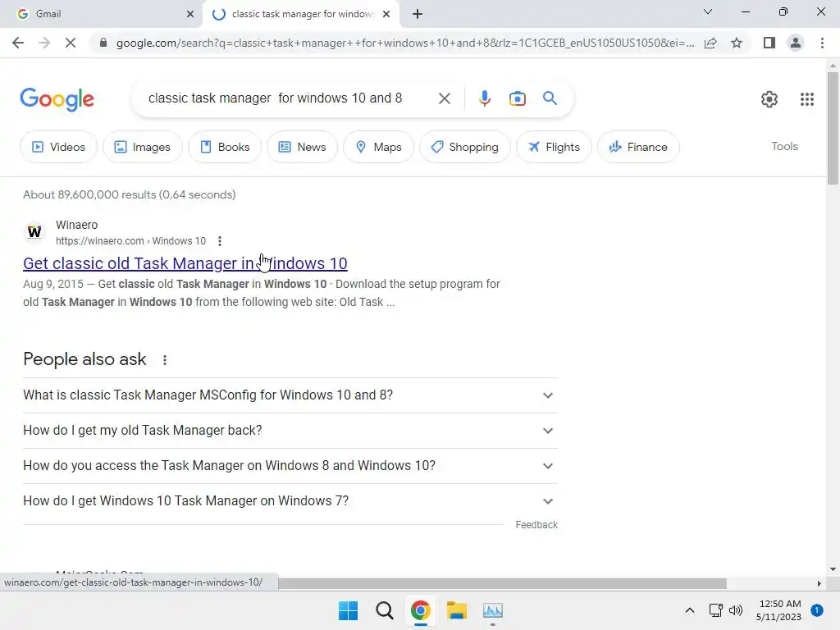840x630 pixels.
Task: Switch to the Gmail tab
Action: [101, 14]
